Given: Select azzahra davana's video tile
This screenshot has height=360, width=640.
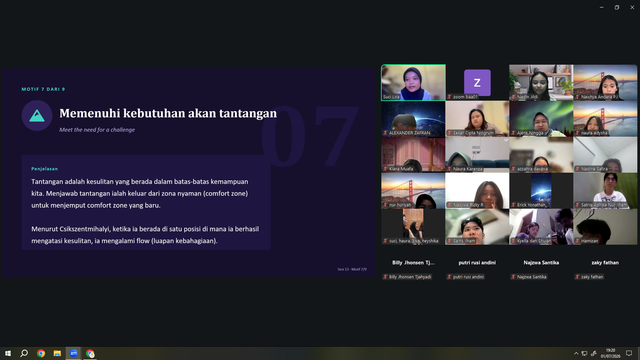Looking at the screenshot, I should 541,155.
